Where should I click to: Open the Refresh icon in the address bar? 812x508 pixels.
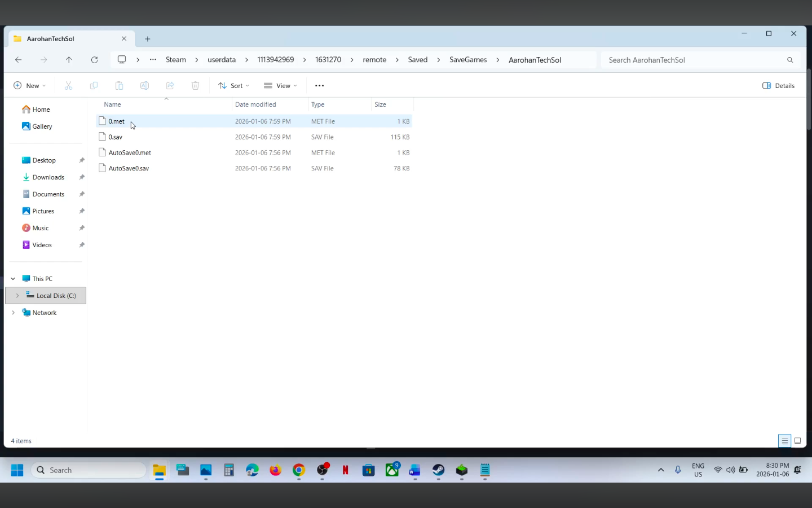(x=95, y=59)
